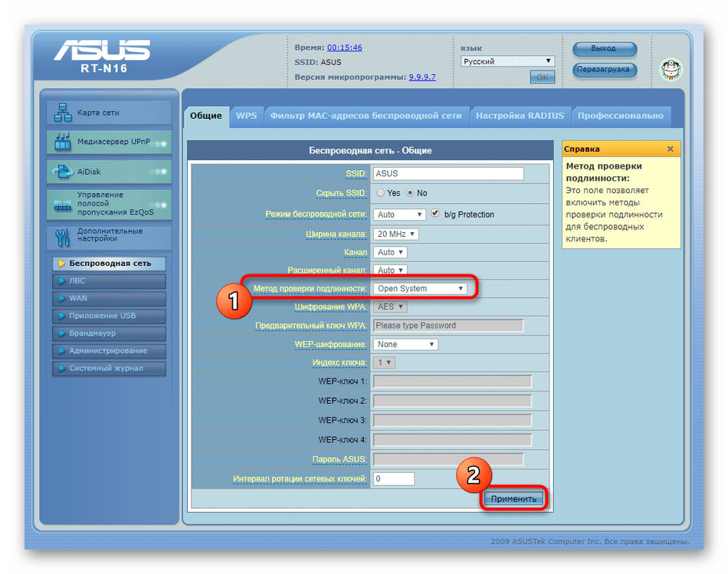The image size is (728, 574).
Task: Open the Профессионально tab
Action: 621,116
